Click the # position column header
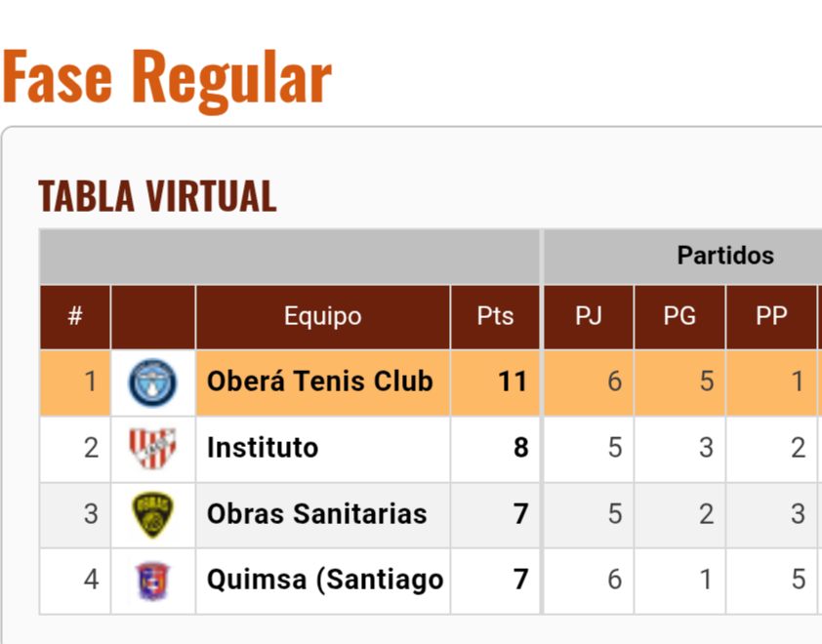The width and height of the screenshot is (822, 644). click(75, 316)
